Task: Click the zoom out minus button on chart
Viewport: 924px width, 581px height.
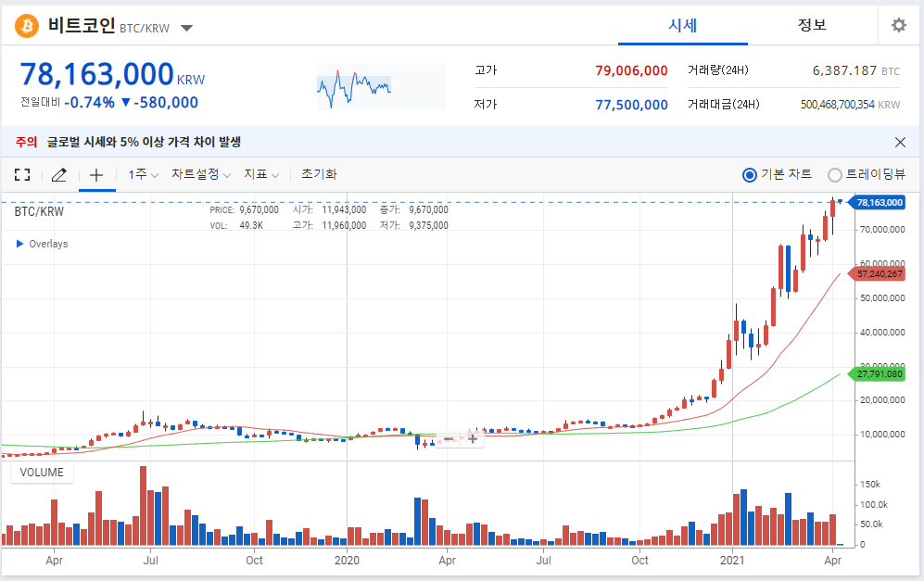Action: [x=449, y=438]
